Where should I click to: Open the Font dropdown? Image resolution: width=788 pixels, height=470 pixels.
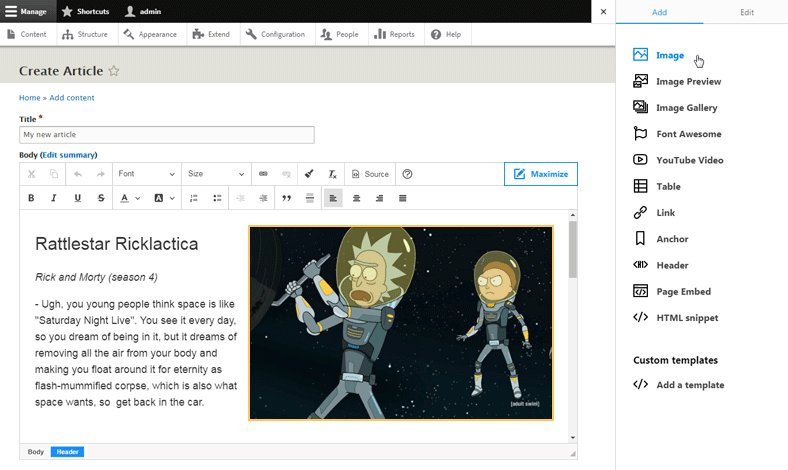pyautogui.click(x=146, y=174)
